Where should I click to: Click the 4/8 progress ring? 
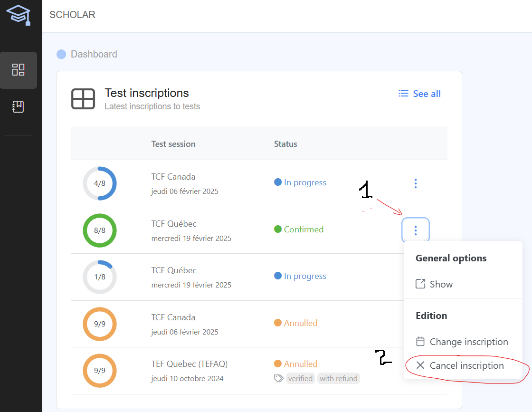tap(100, 183)
